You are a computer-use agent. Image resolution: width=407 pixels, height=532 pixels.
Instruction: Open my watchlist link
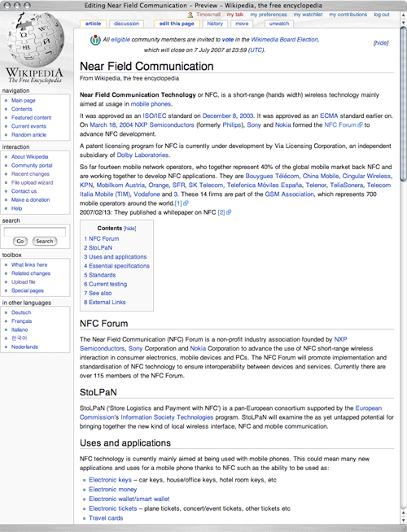pyautogui.click(x=309, y=15)
